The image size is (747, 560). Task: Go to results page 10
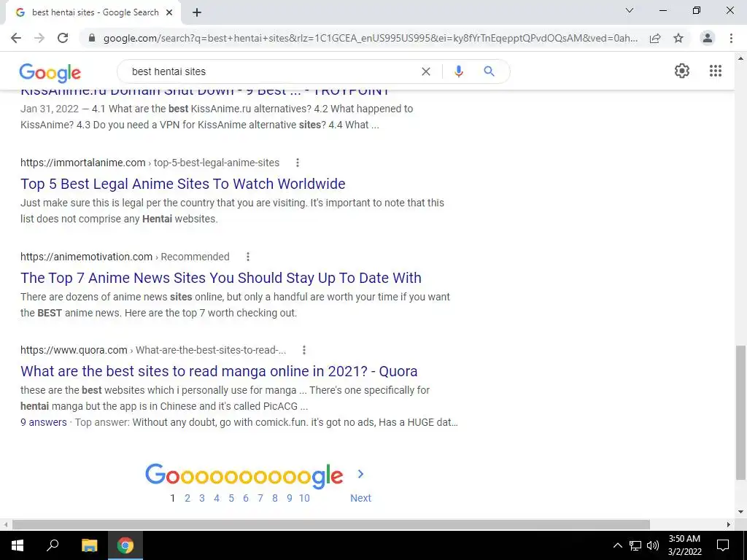[x=304, y=498]
